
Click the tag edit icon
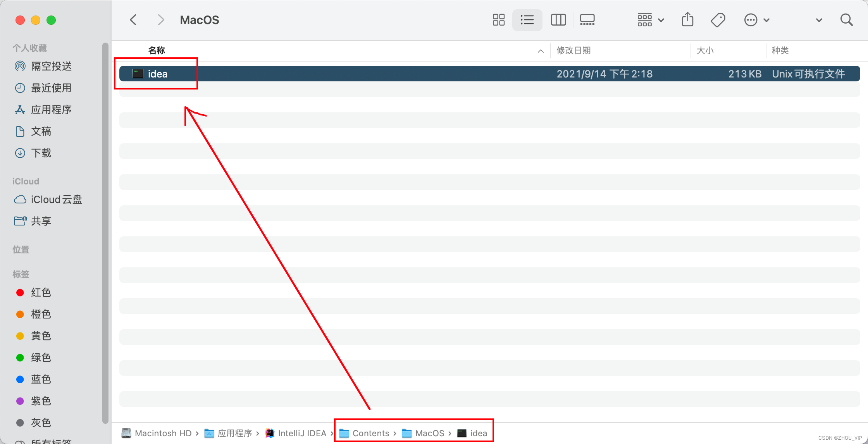[x=718, y=20]
